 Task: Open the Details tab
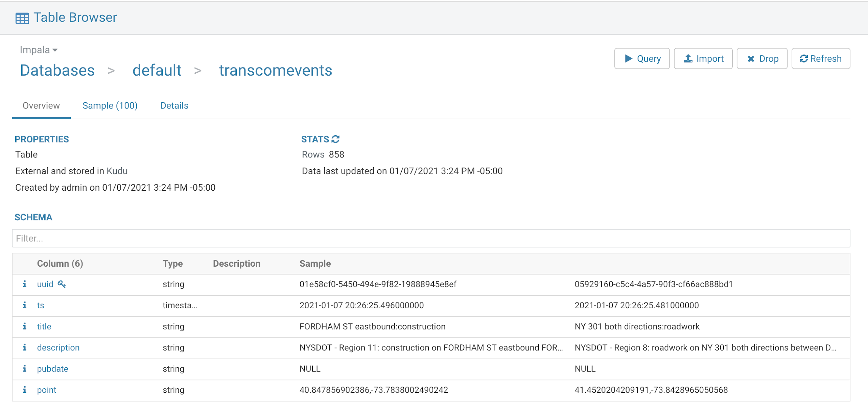point(174,106)
